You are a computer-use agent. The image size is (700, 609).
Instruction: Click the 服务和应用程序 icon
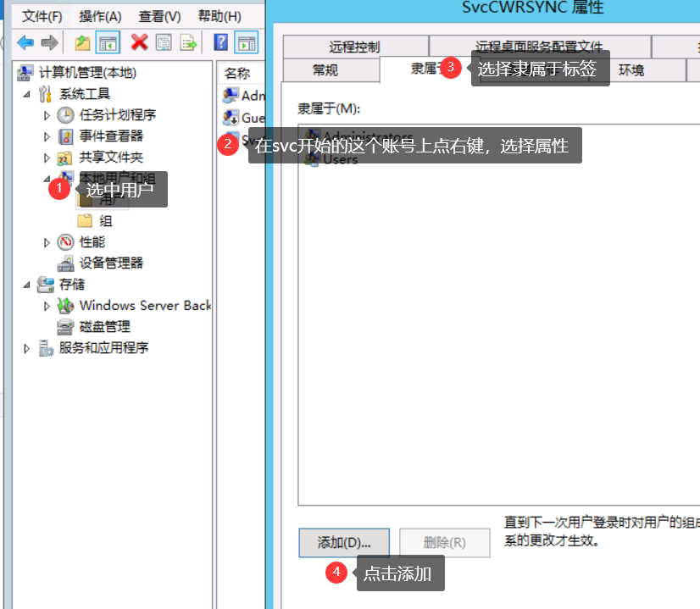(46, 348)
